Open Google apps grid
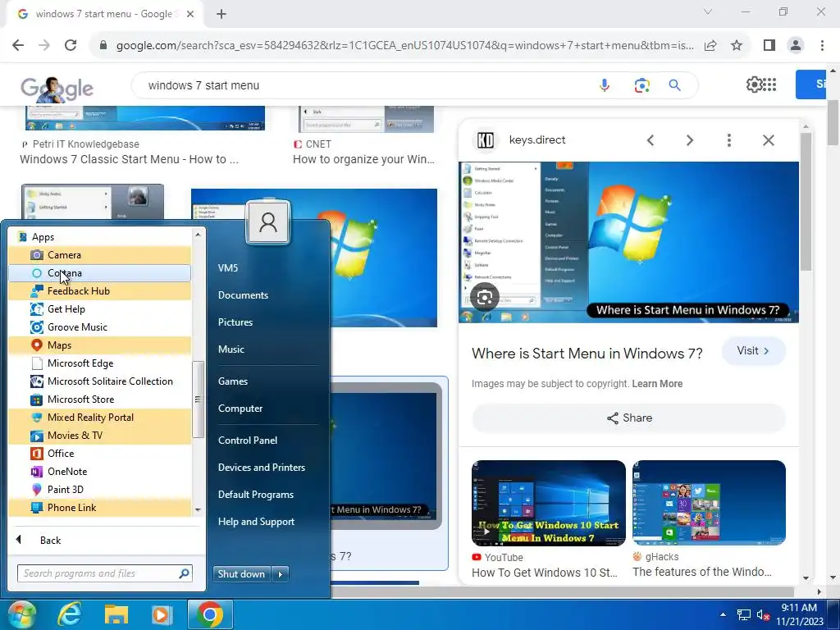This screenshot has width=840, height=630. (x=769, y=84)
